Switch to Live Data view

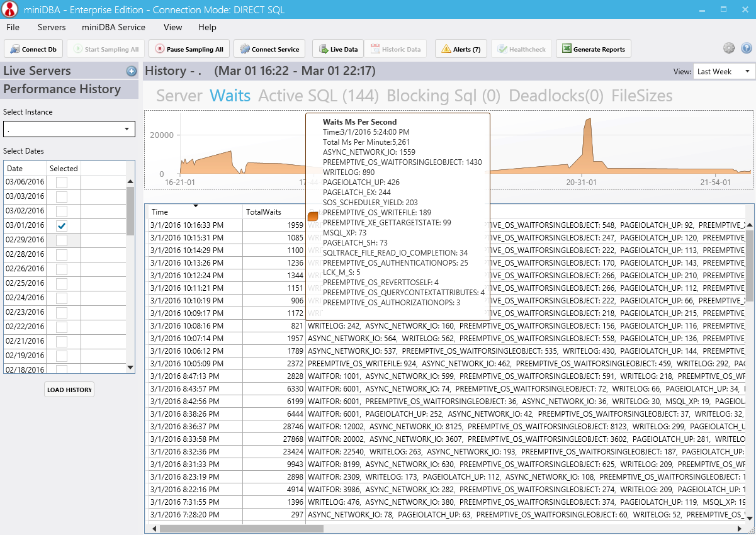click(338, 49)
